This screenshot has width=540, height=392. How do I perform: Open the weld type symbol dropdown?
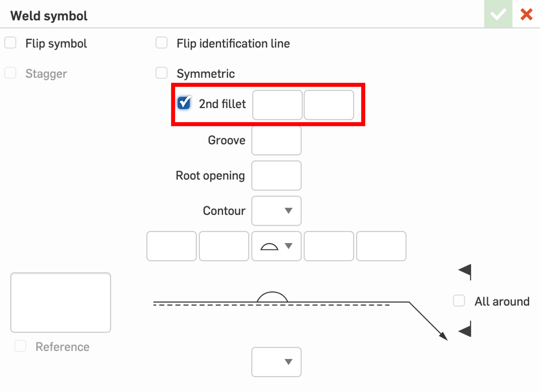(276, 246)
